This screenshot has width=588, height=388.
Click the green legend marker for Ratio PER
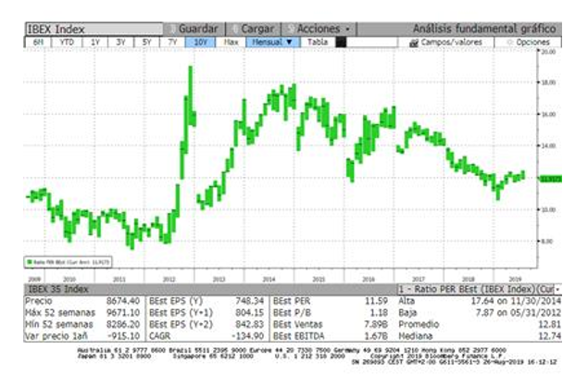point(30,262)
